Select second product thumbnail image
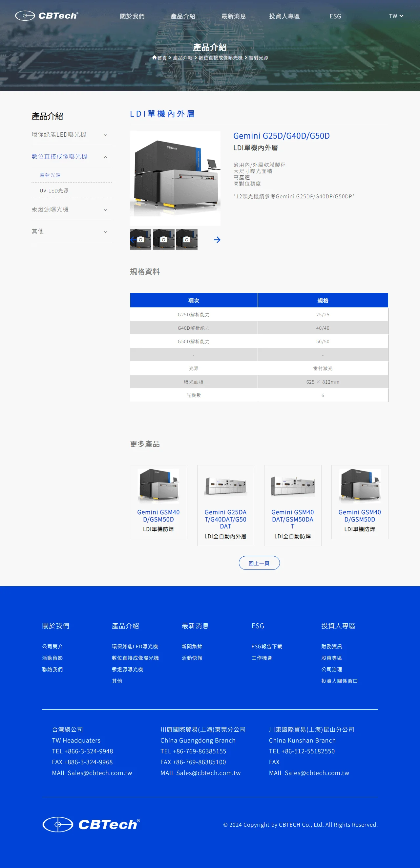Image resolution: width=420 pixels, height=868 pixels. [x=163, y=239]
